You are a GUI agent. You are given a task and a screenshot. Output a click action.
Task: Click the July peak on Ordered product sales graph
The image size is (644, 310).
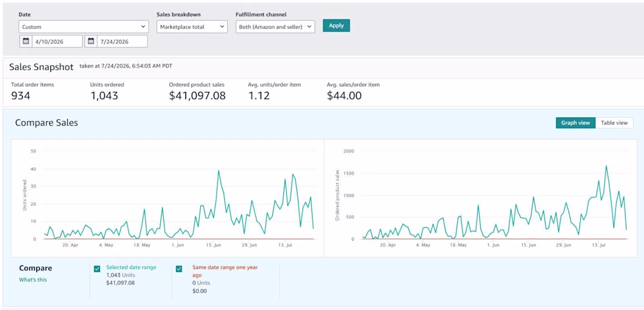point(606,166)
